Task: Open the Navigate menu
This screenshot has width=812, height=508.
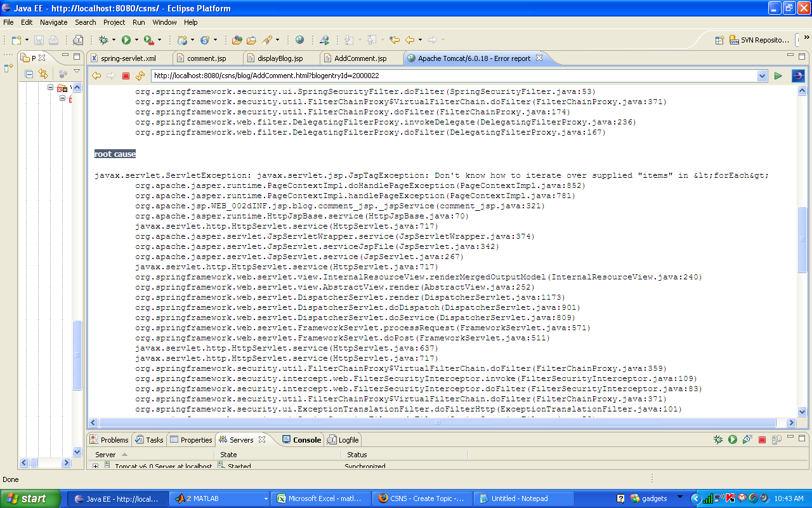Action: (53, 22)
